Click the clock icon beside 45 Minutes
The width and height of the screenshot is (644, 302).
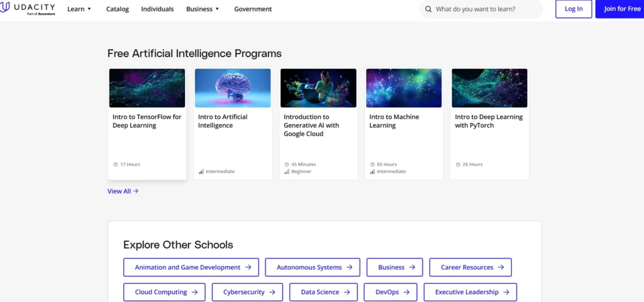[287, 164]
